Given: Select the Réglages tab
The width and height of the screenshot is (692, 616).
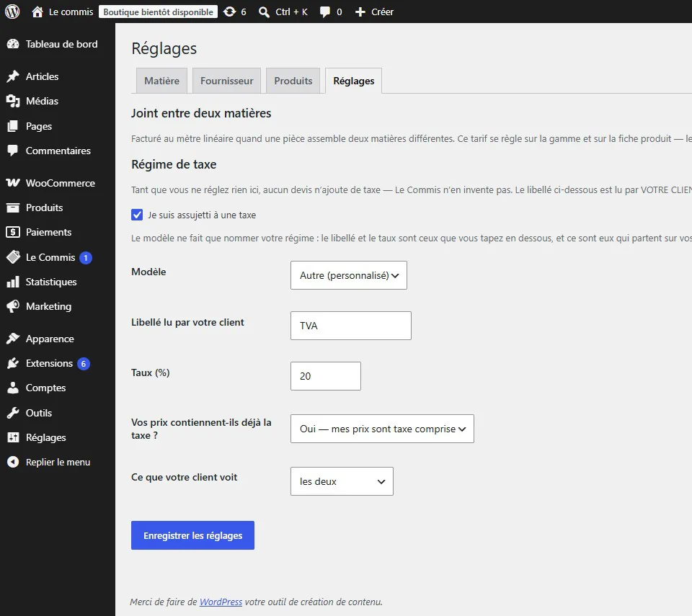Looking at the screenshot, I should tap(353, 81).
